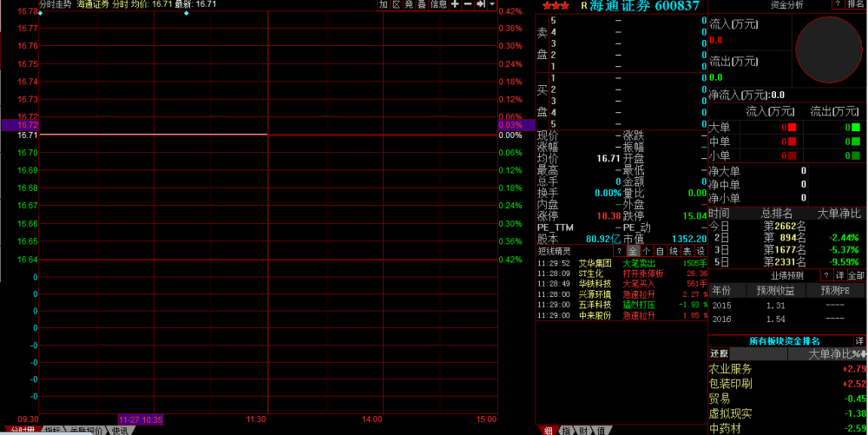The image size is (868, 435).
Task: Click the 设 settings button in 短线精灵
Action: tap(700, 251)
